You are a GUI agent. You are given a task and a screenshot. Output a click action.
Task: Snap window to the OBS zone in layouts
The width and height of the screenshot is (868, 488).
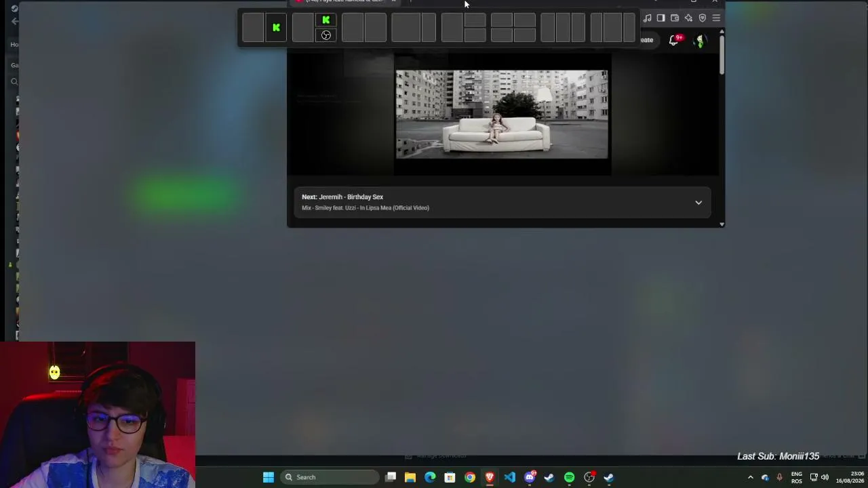pyautogui.click(x=326, y=35)
